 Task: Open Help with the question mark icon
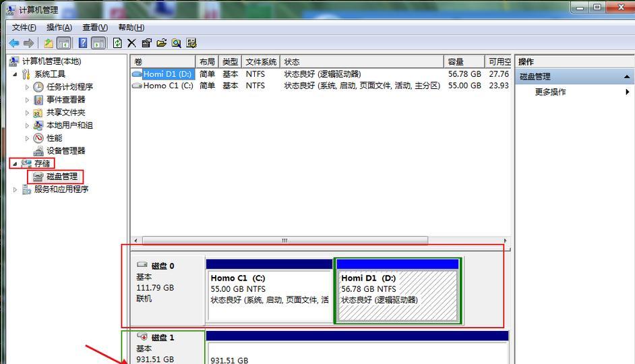pyautogui.click(x=83, y=43)
